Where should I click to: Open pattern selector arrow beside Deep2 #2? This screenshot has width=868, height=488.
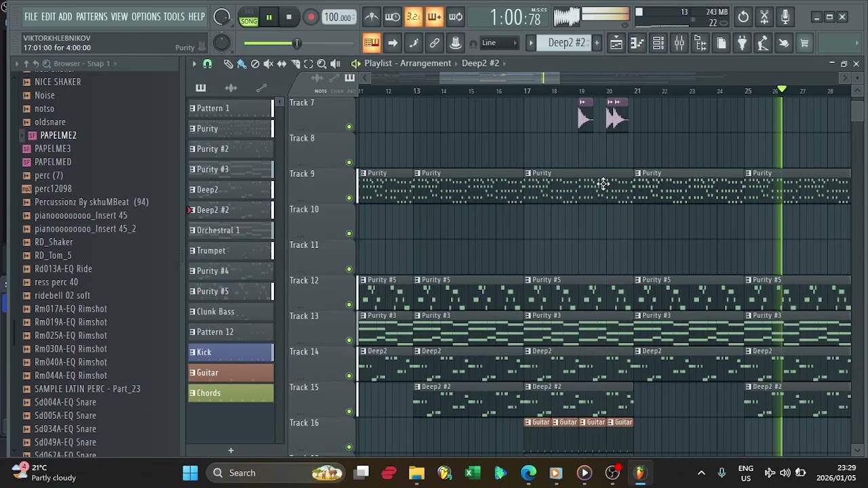(532, 43)
